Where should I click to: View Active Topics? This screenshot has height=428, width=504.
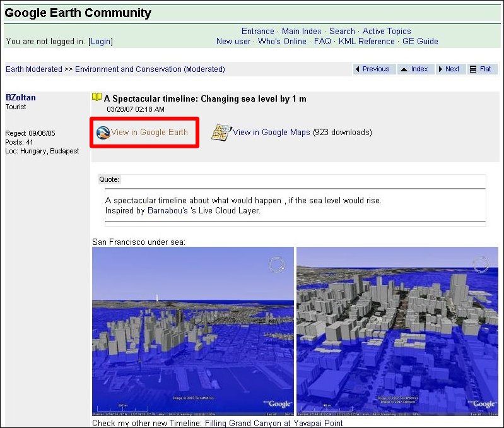(x=387, y=31)
